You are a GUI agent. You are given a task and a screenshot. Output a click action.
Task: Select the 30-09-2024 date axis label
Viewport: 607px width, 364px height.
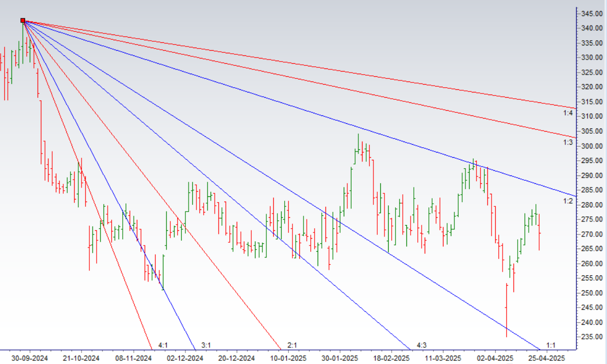[x=30, y=357]
